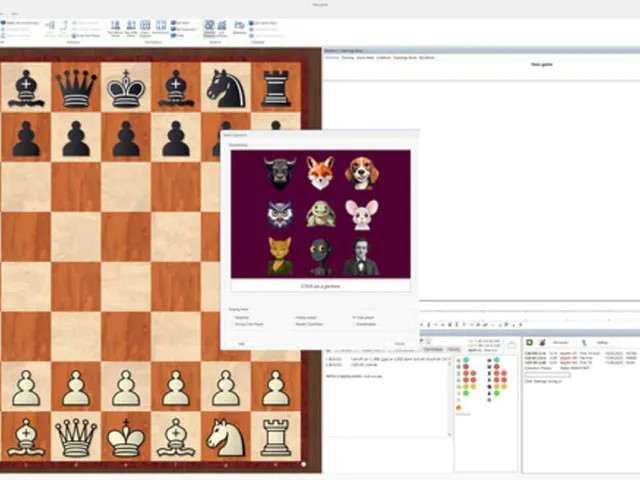Click the white bishop next to the queen
The width and height of the screenshot is (640, 480).
(x=26, y=437)
